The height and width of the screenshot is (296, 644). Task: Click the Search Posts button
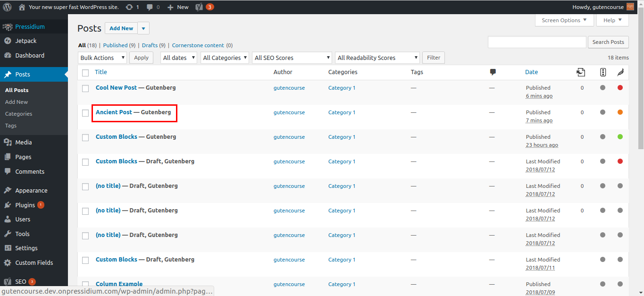[608, 42]
